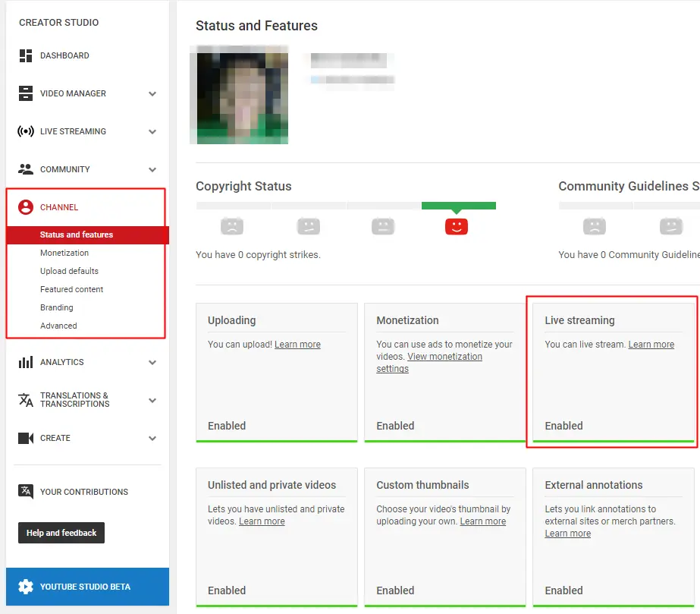This screenshot has width=700, height=614.
Task: Click the Copyright Status heading
Action: point(243,186)
